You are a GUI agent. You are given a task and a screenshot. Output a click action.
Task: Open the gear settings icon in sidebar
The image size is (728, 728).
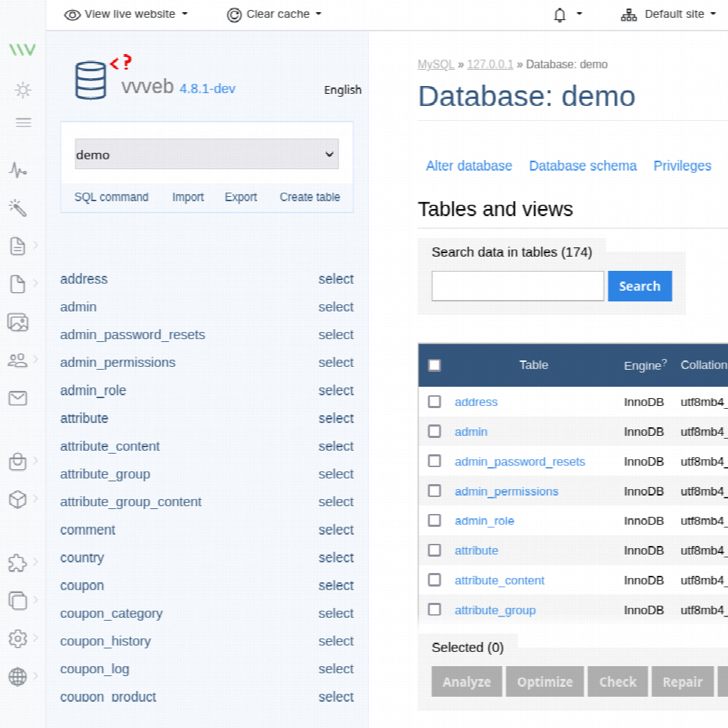point(18,638)
